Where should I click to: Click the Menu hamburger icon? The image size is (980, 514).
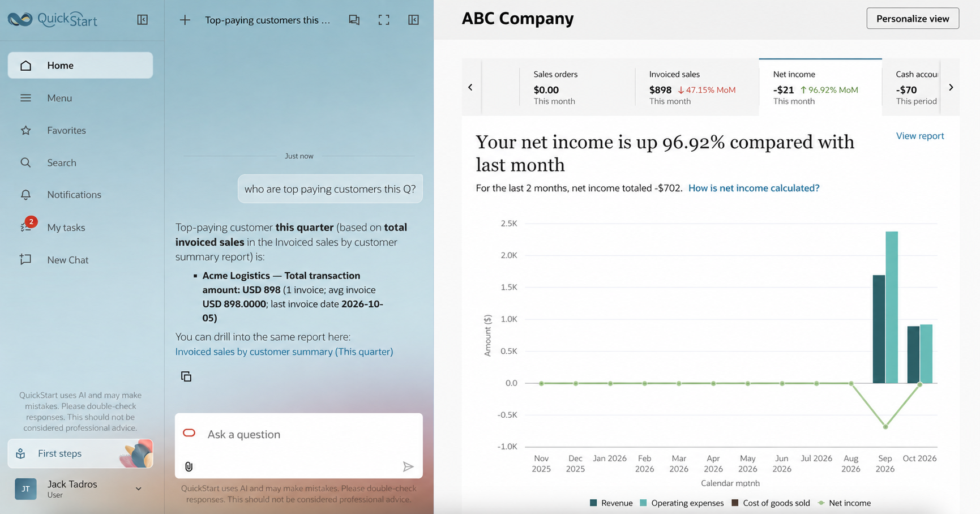pos(25,98)
